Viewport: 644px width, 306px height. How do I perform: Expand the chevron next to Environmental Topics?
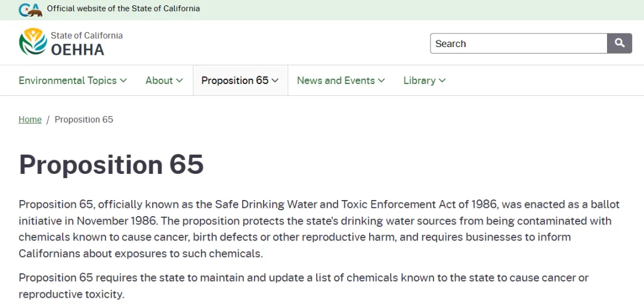pyautogui.click(x=123, y=80)
